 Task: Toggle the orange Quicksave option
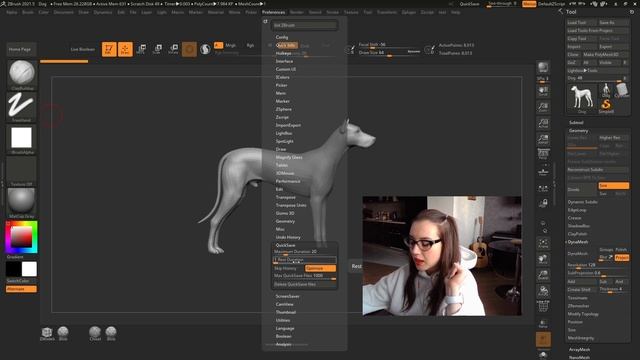click(x=320, y=268)
